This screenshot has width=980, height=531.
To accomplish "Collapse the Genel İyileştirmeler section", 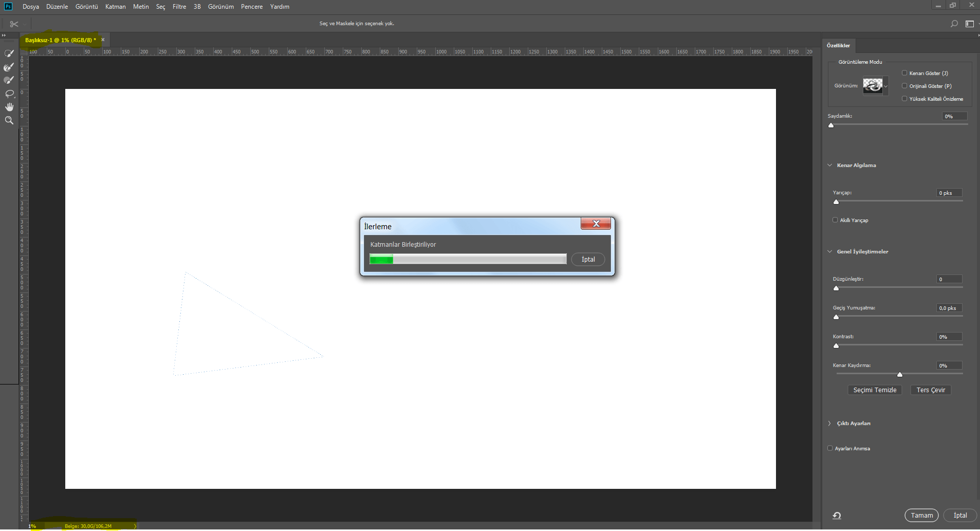I will [829, 252].
